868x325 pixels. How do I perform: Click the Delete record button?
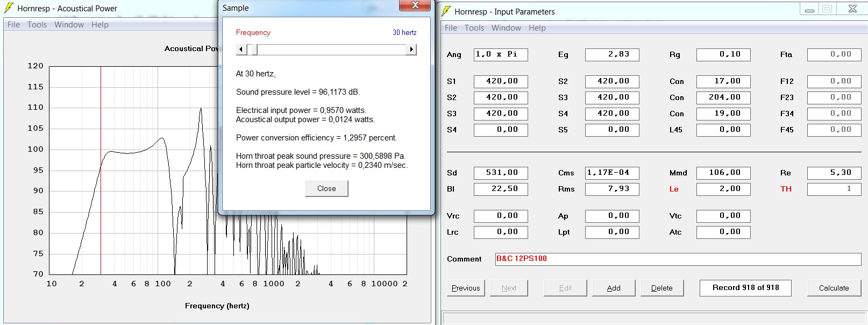[x=662, y=288]
